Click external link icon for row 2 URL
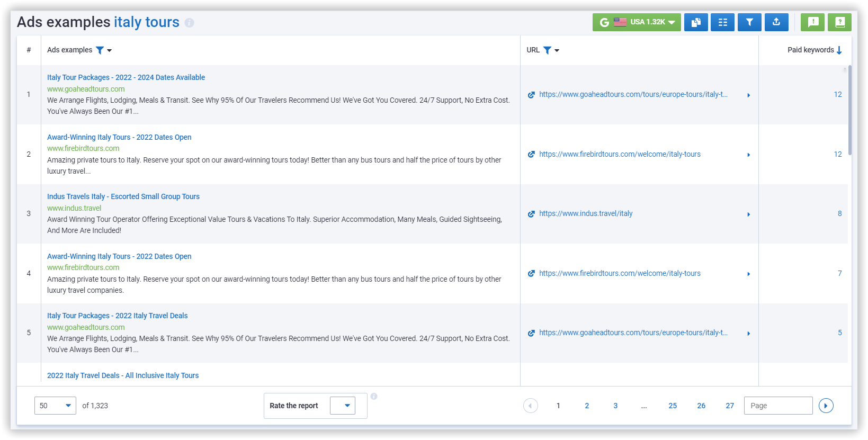 [x=531, y=155]
